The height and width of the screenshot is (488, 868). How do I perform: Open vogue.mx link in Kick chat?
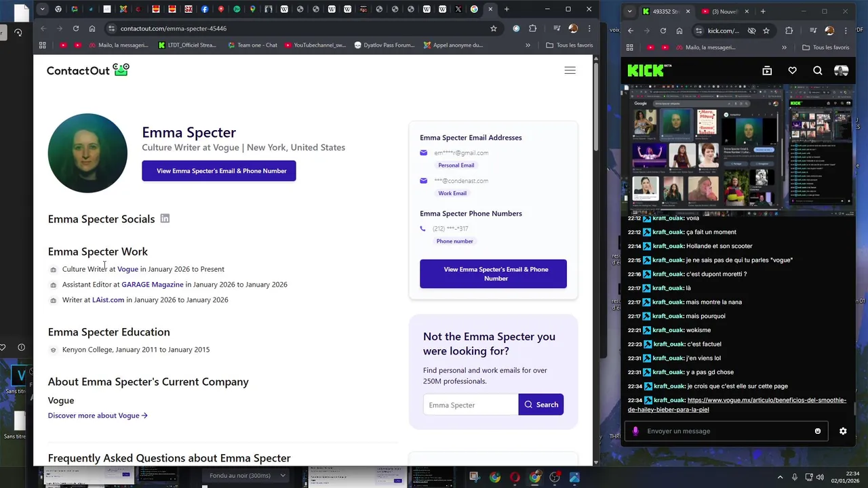pyautogui.click(x=737, y=405)
